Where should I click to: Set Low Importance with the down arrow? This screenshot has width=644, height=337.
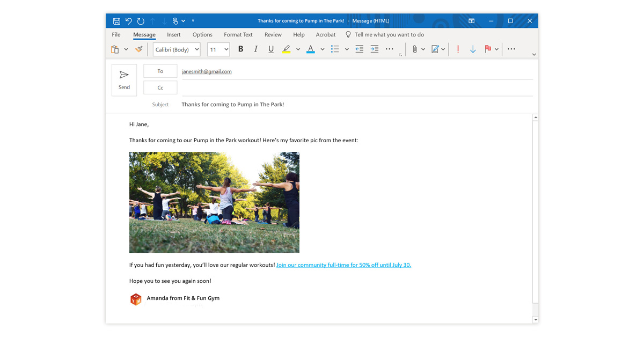[x=473, y=49]
